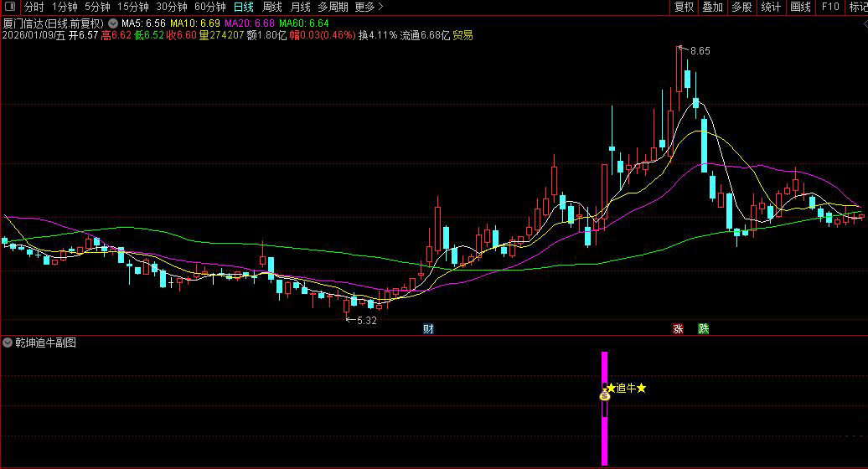
Task: Switch to the 分时 intraday view
Action: click(x=34, y=8)
